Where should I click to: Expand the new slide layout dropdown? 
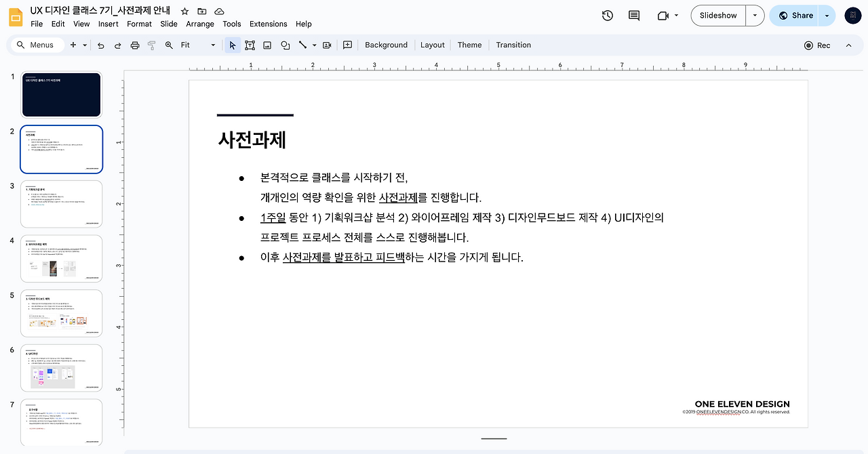[83, 45]
